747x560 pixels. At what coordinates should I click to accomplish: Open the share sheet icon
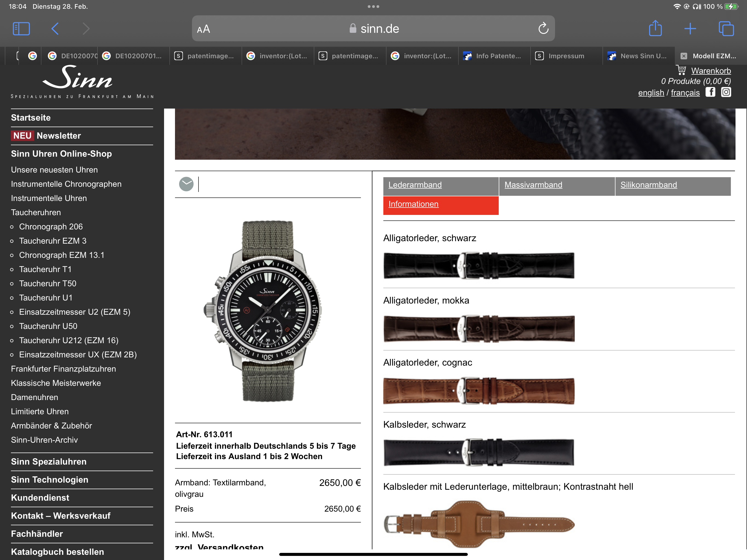tap(655, 28)
